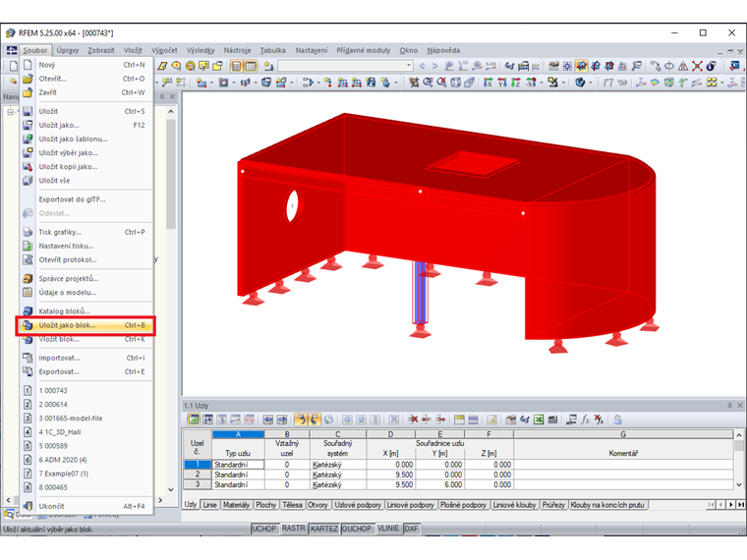Image resolution: width=747 pixels, height=560 pixels.
Task: Click navigator vertical scrollbar thumb
Action: (x=171, y=174)
